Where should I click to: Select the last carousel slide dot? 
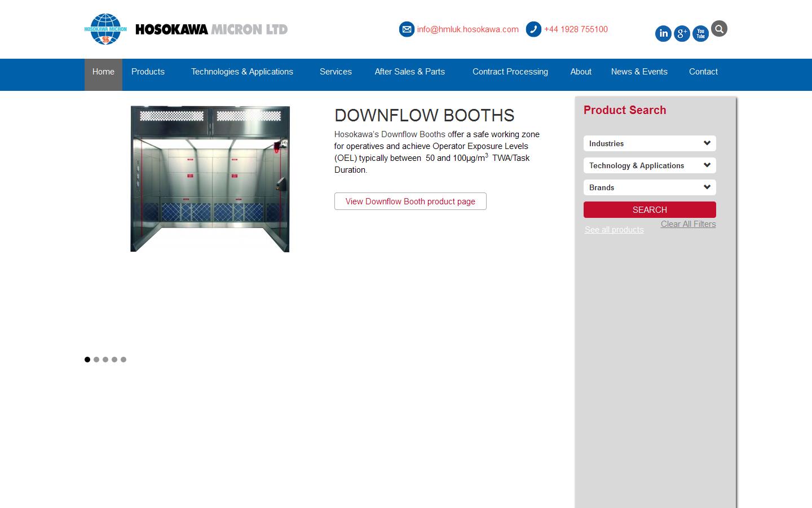click(x=123, y=360)
